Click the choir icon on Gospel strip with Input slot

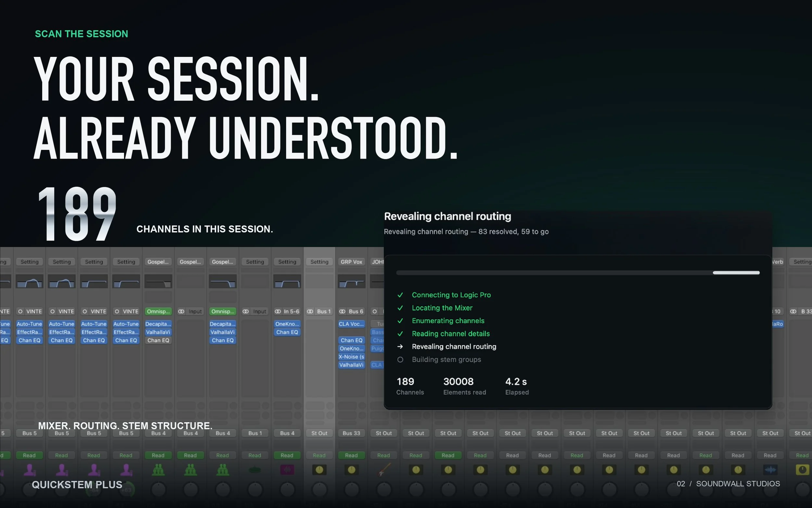pos(190,470)
